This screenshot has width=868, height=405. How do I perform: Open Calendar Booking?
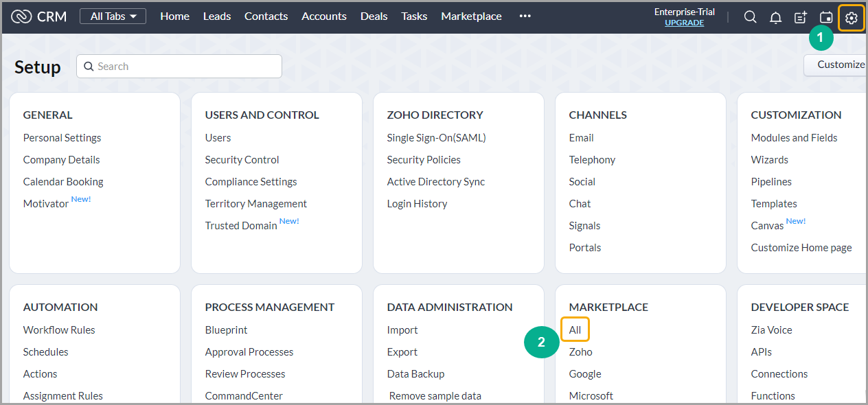click(63, 182)
